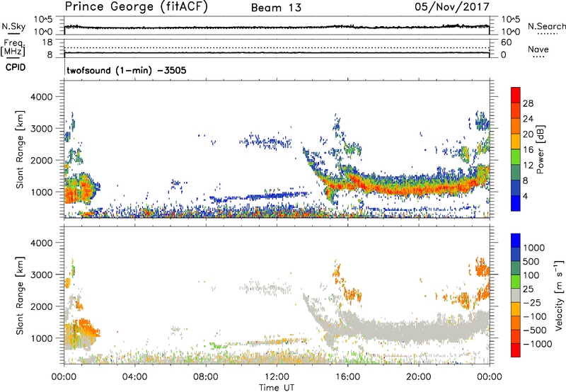
Task: Select the "twofsound (1-min) -3505" text
Action: click(127, 70)
